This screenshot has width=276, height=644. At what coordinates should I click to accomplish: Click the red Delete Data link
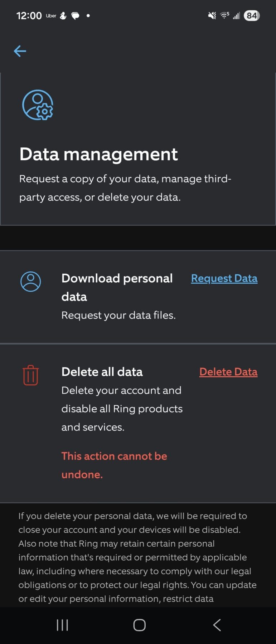[228, 372]
